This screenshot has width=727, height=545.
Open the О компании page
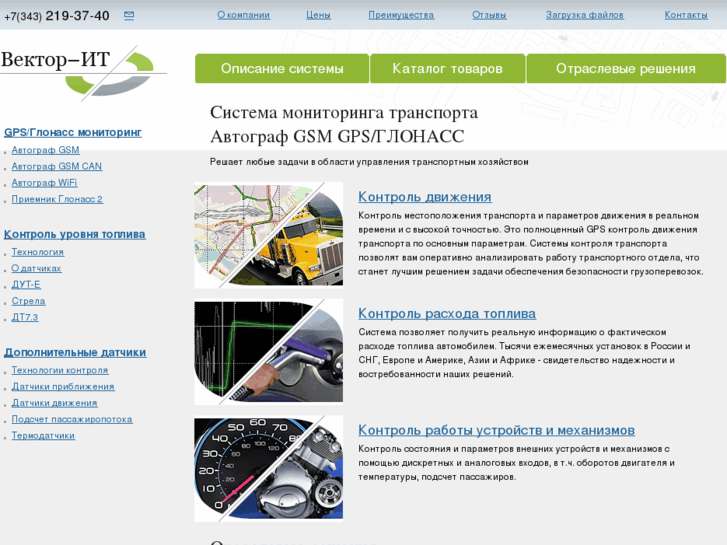tap(243, 15)
